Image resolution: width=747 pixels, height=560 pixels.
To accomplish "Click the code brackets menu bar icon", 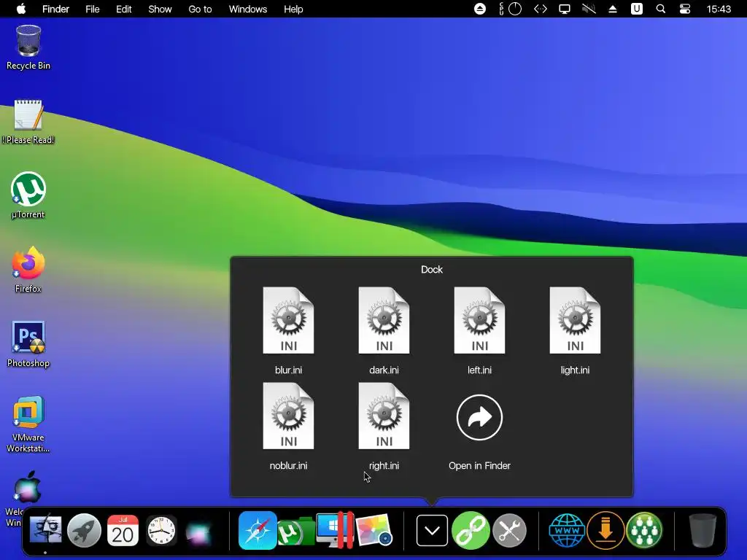I will click(541, 9).
